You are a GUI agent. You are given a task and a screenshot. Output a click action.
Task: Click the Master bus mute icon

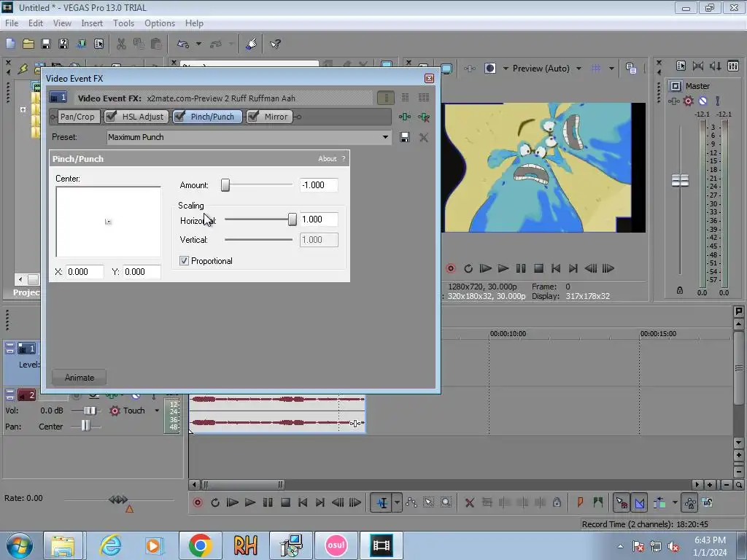[703, 101]
